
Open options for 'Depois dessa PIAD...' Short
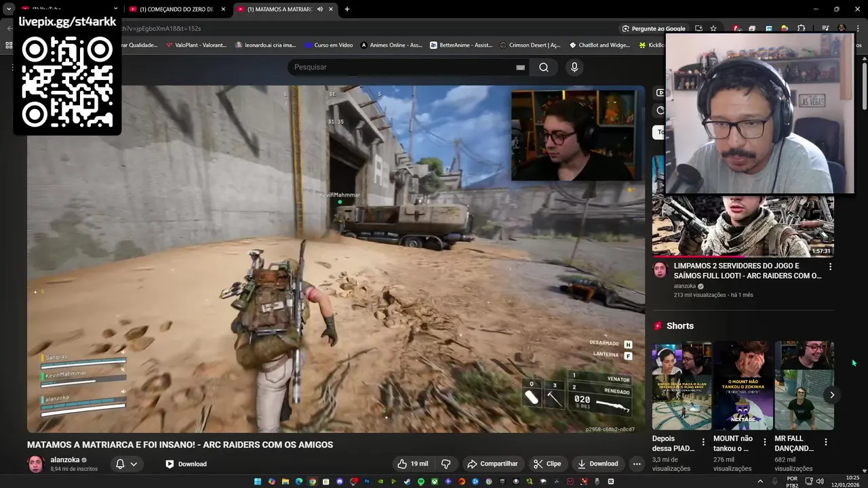click(703, 442)
